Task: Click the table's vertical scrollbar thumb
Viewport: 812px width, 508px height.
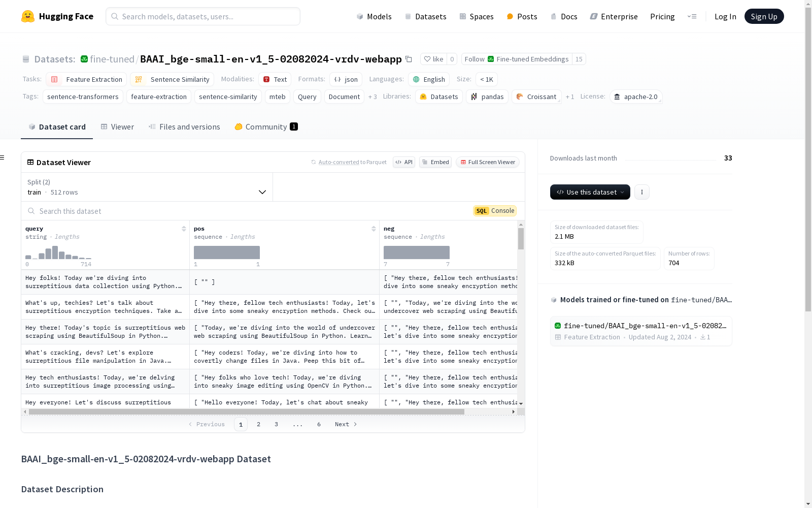Action: [x=521, y=238]
